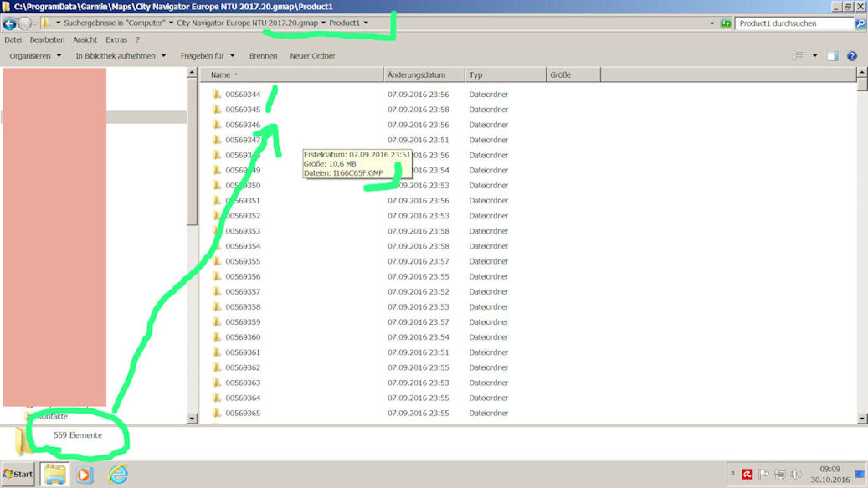The image size is (868, 488).
Task: Select folder 00569352 in the list
Action: (x=243, y=216)
